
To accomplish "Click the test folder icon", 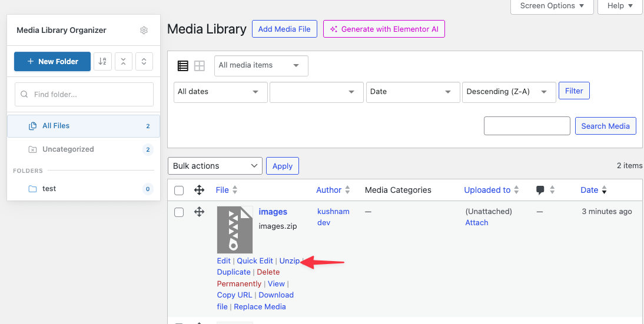I will pos(32,189).
